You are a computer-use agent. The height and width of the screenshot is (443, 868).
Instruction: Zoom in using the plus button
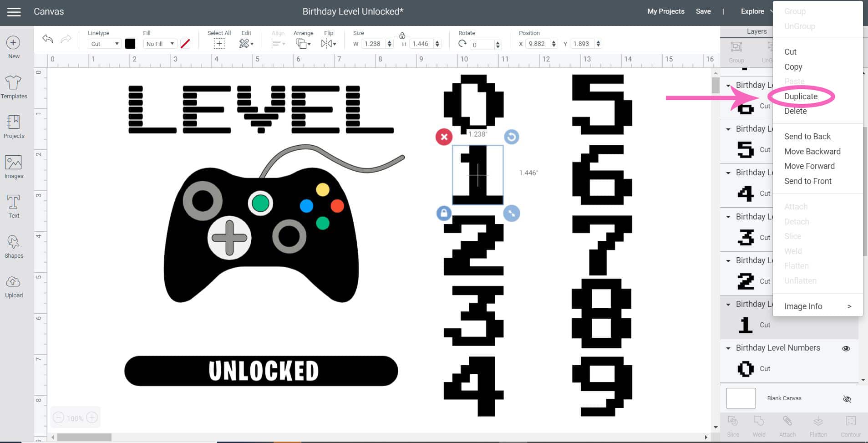point(91,418)
